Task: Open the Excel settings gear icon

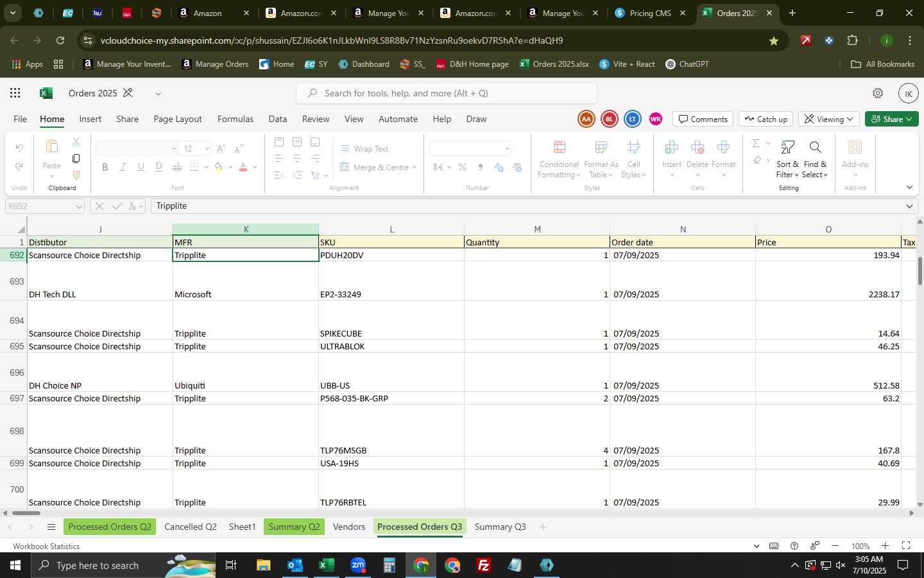Action: click(x=878, y=93)
